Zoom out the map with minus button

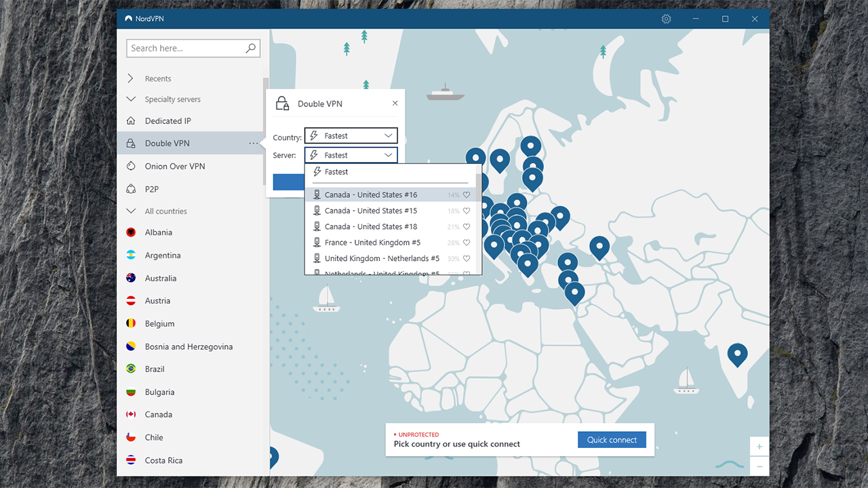click(x=759, y=466)
